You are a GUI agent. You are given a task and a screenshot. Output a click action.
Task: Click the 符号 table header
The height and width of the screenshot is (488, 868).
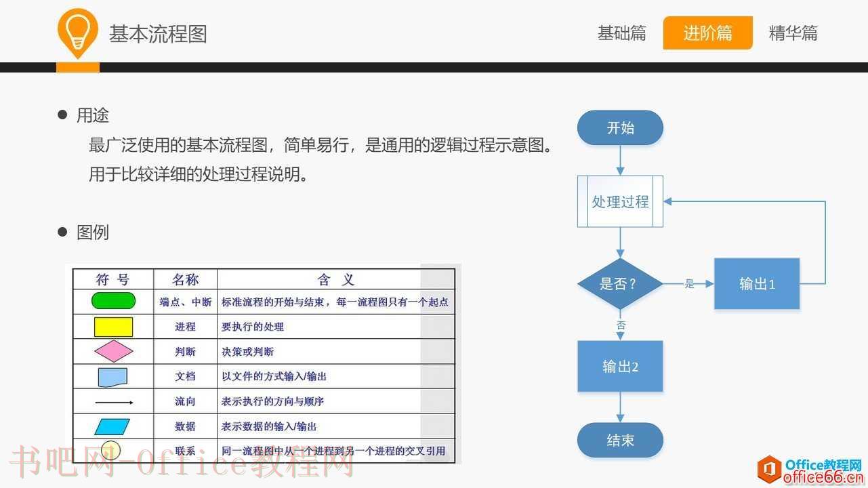coord(113,279)
